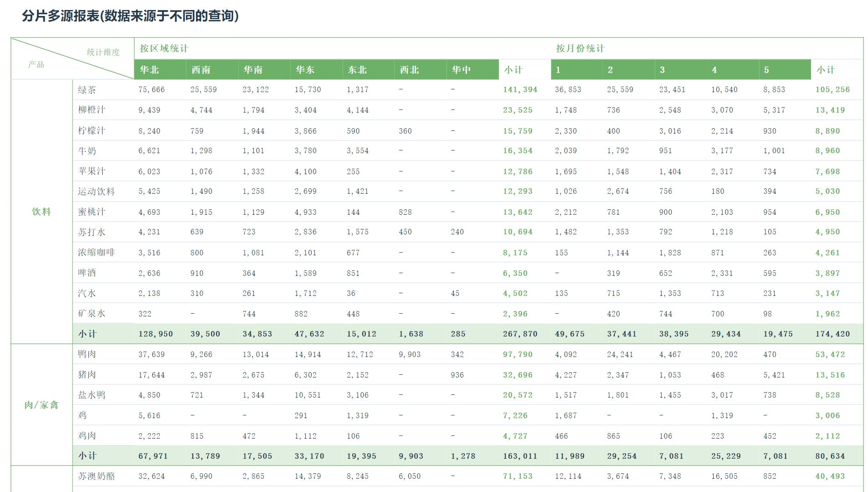868x492 pixels.
Task: Select the 肉/家禽 monthly total 80,634
Action: click(830, 456)
